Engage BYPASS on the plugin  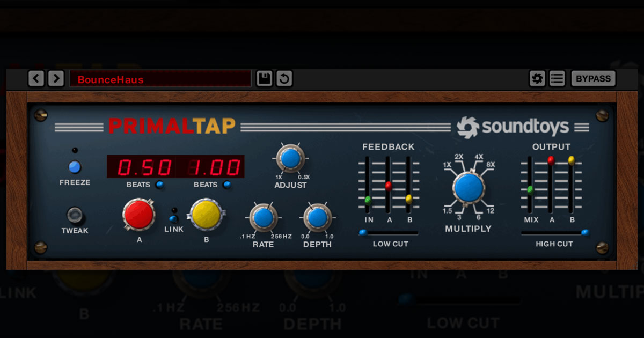(592, 78)
